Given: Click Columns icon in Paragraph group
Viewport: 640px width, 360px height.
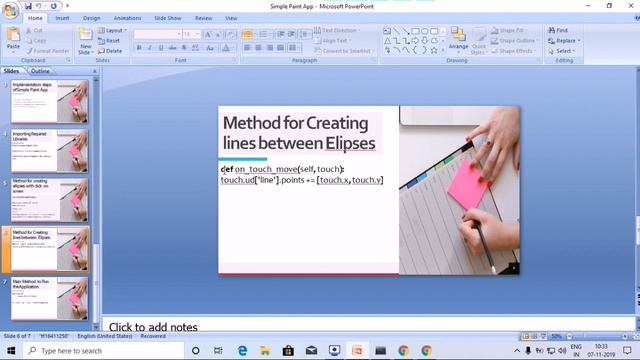Looking at the screenshot, I should 293,48.
